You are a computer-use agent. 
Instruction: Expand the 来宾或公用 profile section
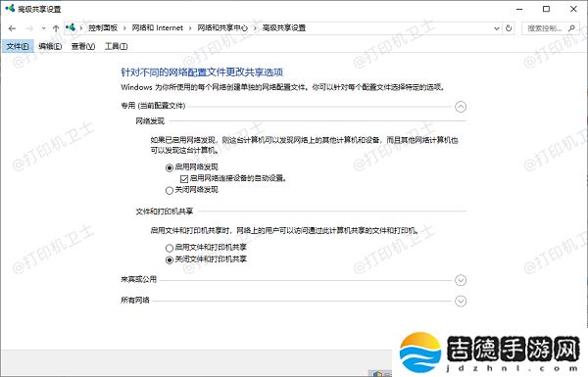(461, 280)
